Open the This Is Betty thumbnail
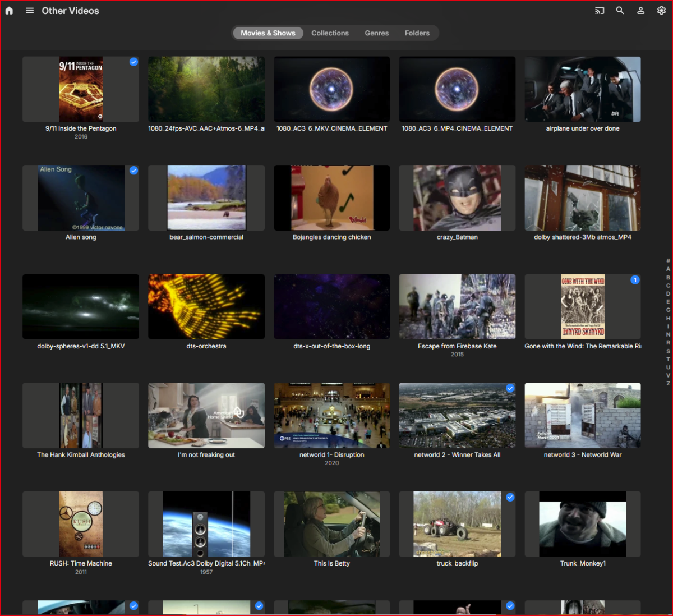Image resolution: width=673 pixels, height=616 pixels. (x=332, y=524)
